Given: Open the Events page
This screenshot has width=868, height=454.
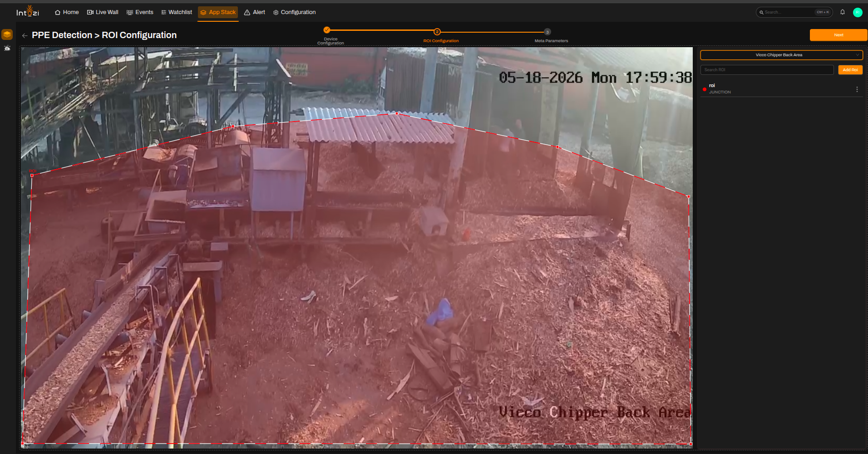Looking at the screenshot, I should (x=140, y=12).
